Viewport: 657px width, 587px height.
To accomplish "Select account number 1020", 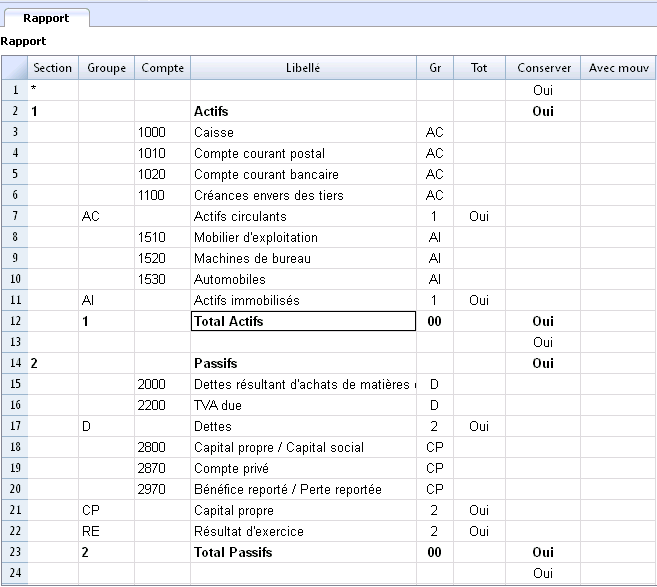I will tap(163, 174).
